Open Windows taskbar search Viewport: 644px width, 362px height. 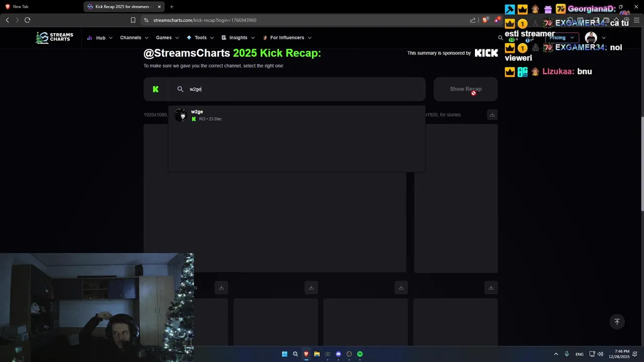pos(295,354)
